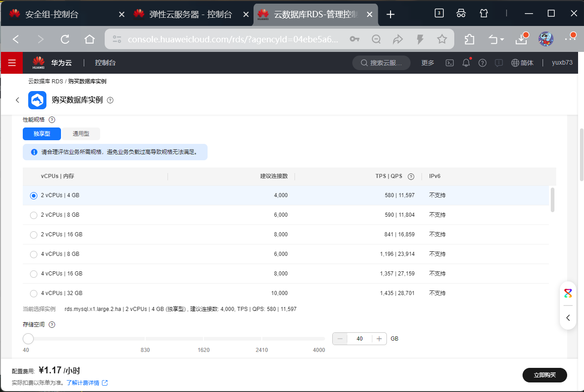This screenshot has width=584, height=392.
Task: Click the storage slider handle at 40
Action: click(x=28, y=339)
